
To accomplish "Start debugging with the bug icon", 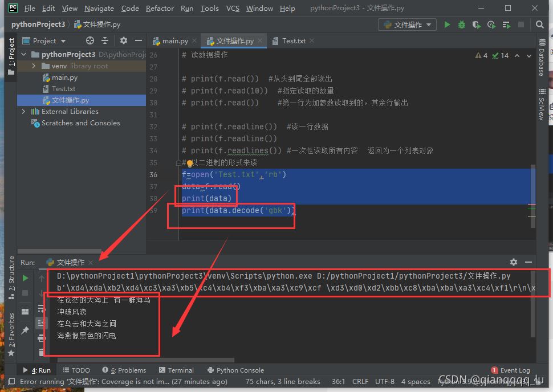I will [462, 24].
